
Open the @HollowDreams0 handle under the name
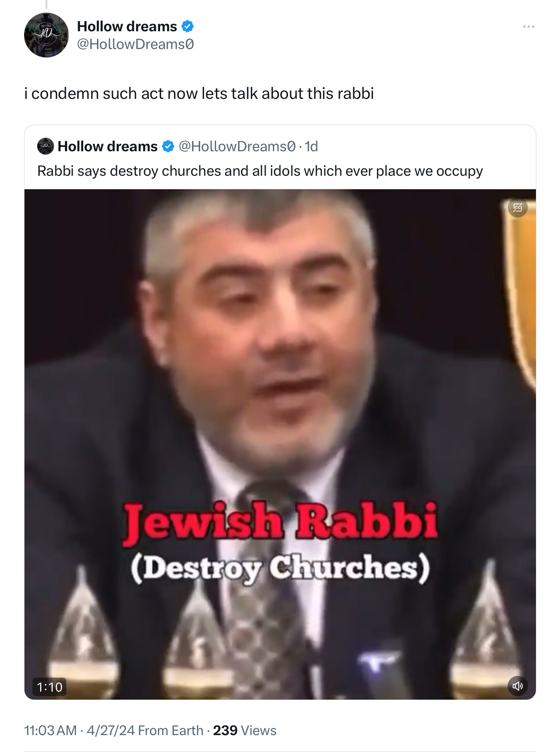pyautogui.click(x=135, y=44)
